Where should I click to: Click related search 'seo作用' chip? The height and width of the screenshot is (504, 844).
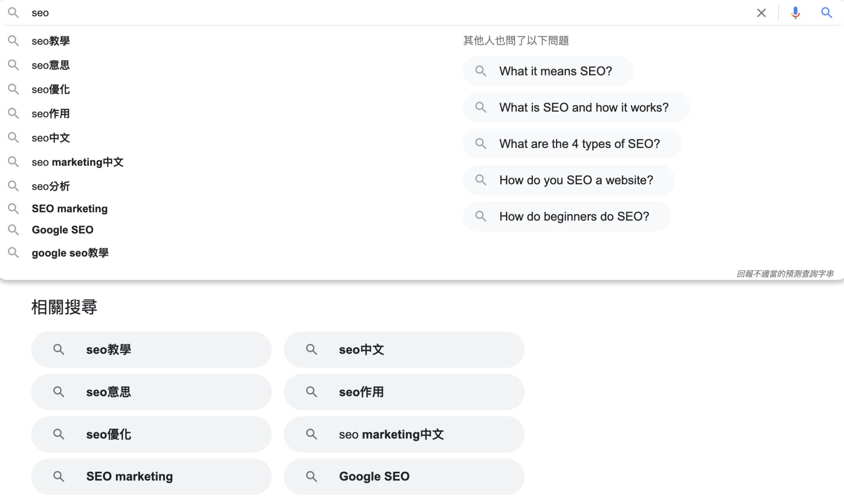click(x=403, y=392)
